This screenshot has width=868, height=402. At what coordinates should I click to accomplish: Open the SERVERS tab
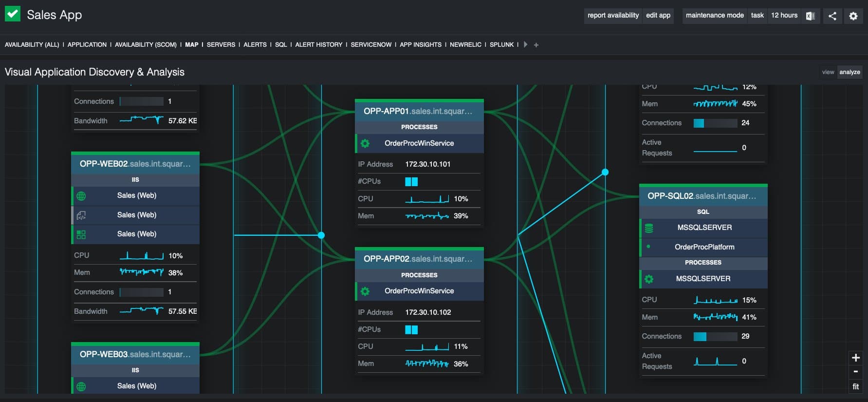click(221, 45)
